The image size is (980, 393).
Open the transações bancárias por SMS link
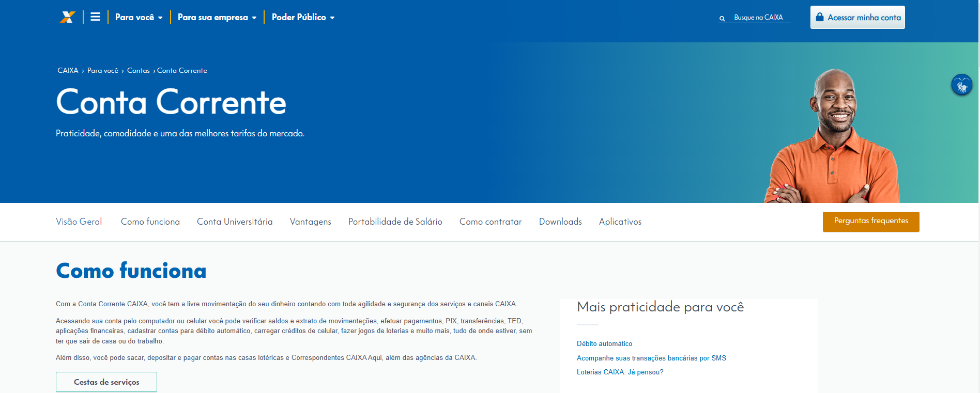(x=651, y=358)
